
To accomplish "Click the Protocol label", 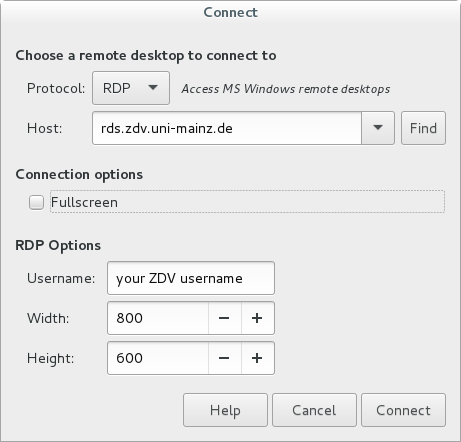I will click(56, 88).
